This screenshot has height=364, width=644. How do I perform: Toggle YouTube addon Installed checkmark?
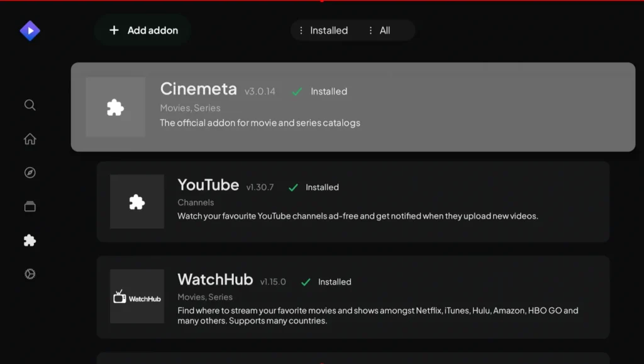[293, 188]
